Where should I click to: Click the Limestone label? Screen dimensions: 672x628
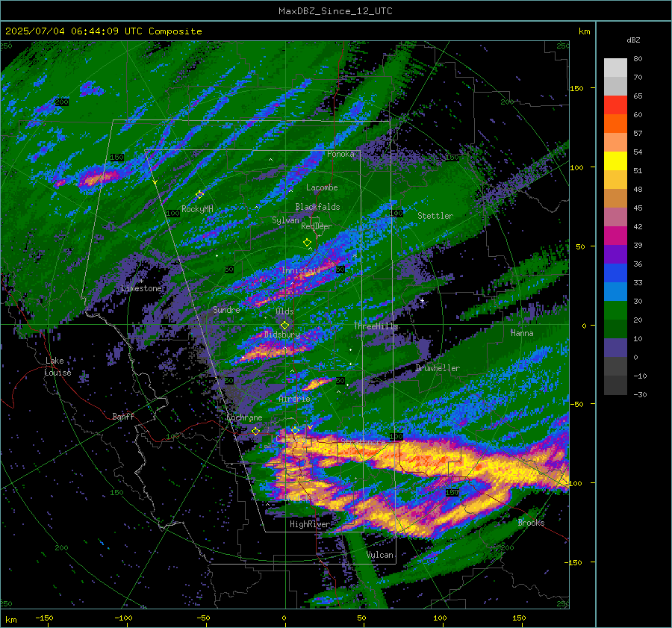pos(141,288)
